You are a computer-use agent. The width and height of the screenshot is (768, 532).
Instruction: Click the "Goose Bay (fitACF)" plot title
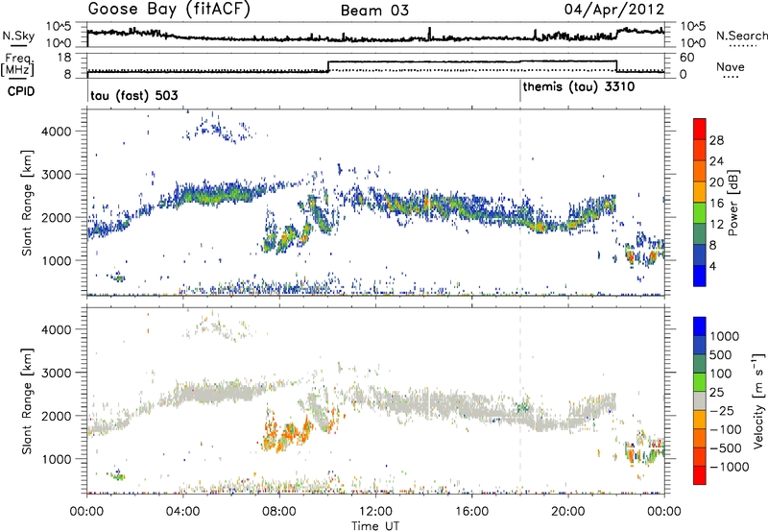tap(169, 9)
